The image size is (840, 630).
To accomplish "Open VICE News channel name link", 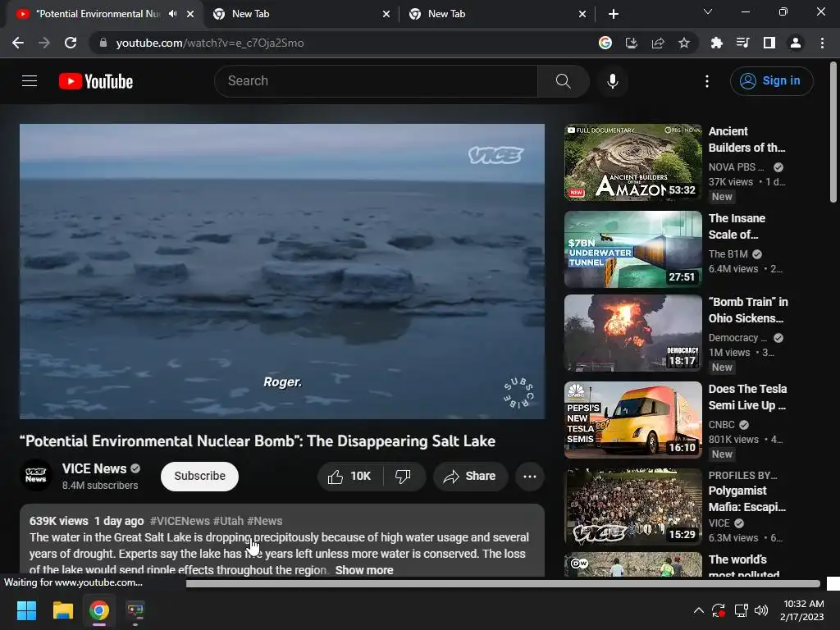I will (x=94, y=468).
